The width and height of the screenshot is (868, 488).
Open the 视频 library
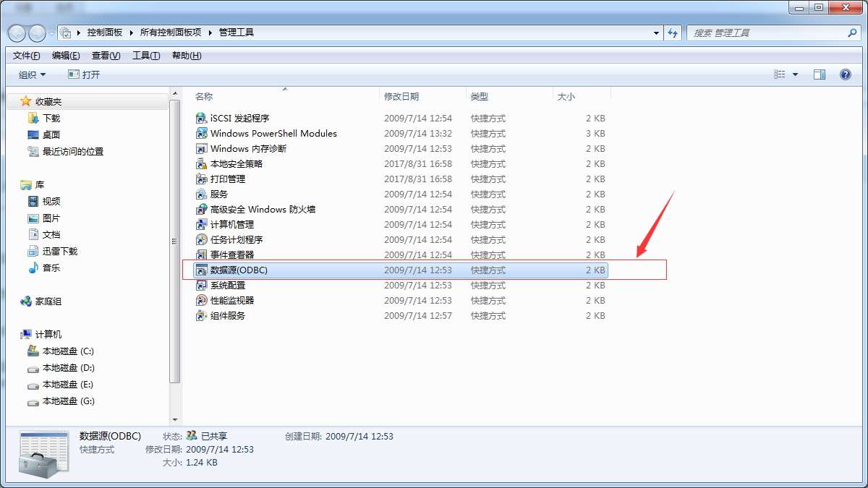click(x=44, y=201)
